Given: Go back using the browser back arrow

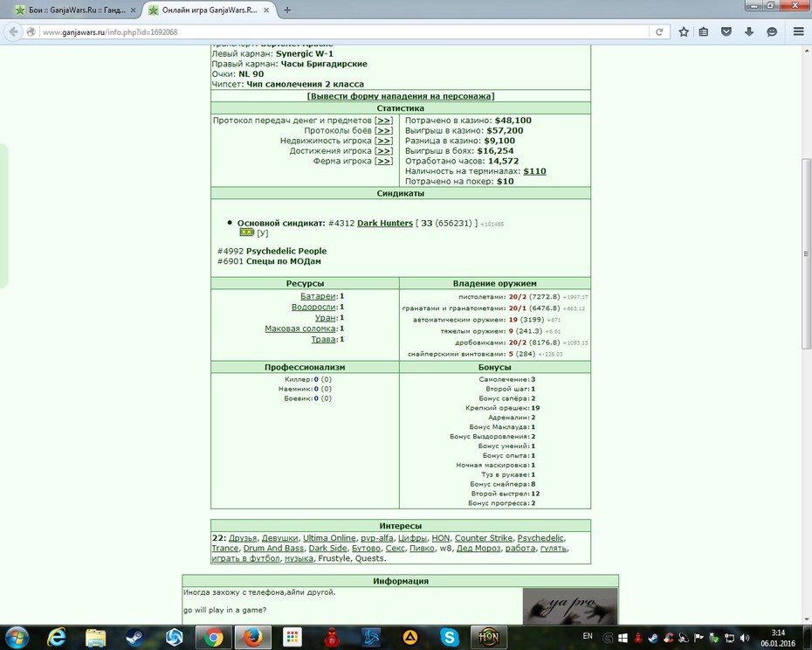Looking at the screenshot, I should point(13,32).
